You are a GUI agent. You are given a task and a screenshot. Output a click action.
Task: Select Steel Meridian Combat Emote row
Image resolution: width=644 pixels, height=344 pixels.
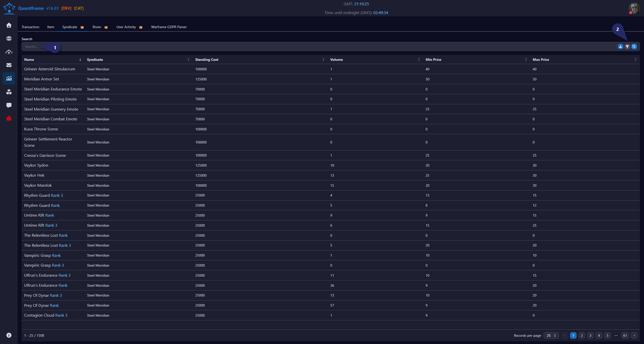tap(331, 119)
